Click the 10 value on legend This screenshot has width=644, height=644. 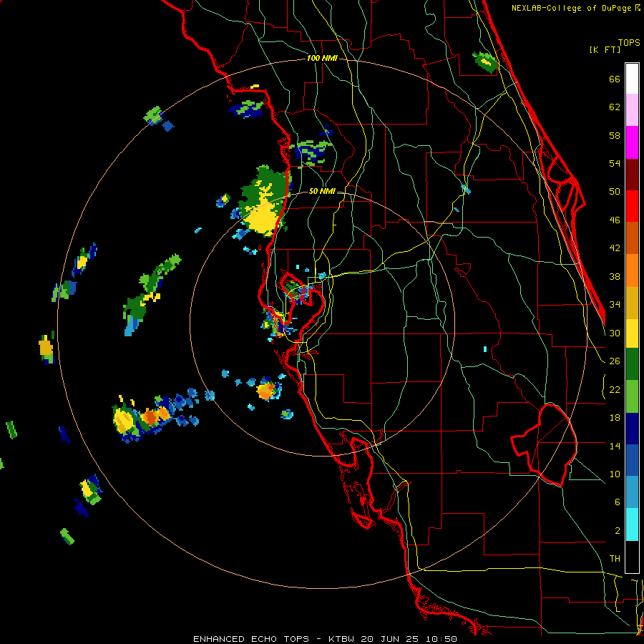tap(615, 474)
